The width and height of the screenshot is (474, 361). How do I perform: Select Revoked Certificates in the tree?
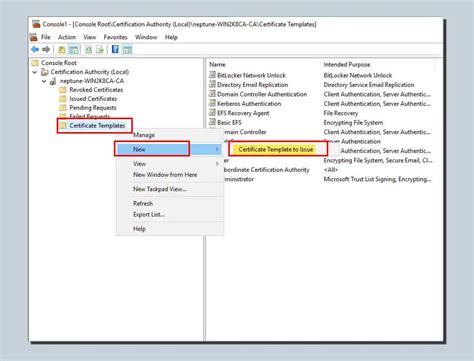coord(96,90)
